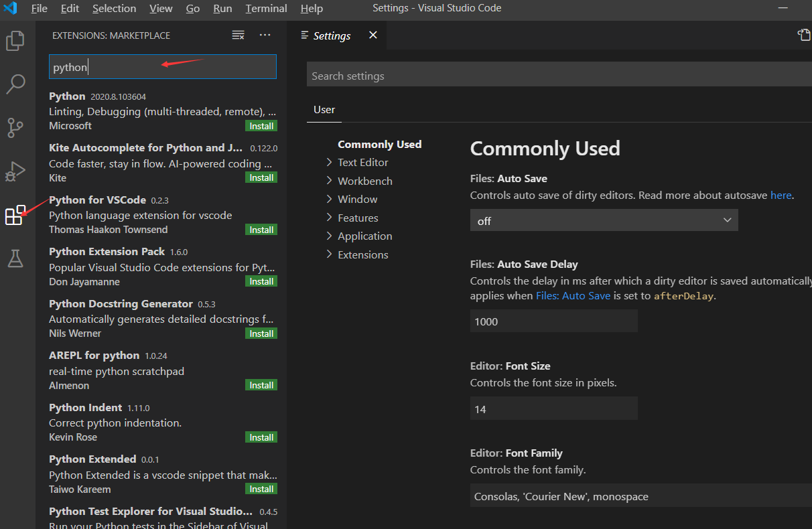Install Python Indent extension
812x529 pixels.
point(261,437)
